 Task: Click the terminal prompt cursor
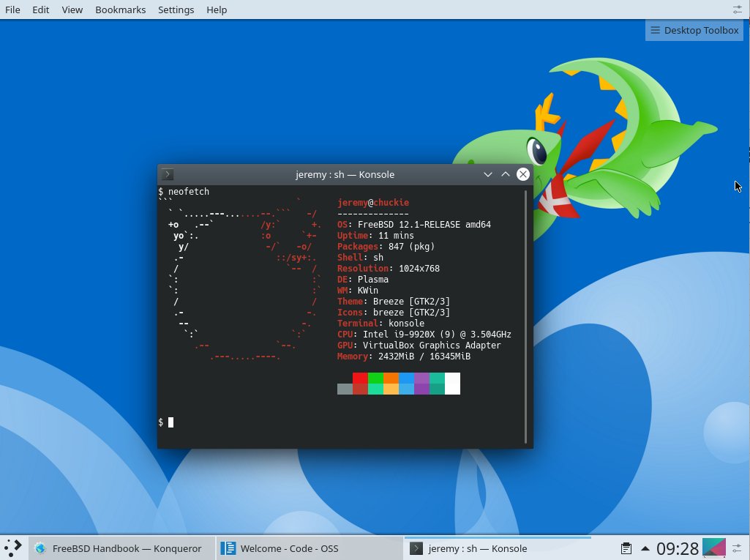coord(170,422)
